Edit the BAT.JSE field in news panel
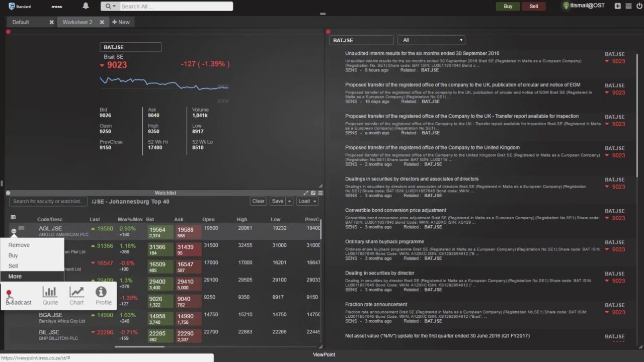The width and height of the screenshot is (644, 362). 361,40
